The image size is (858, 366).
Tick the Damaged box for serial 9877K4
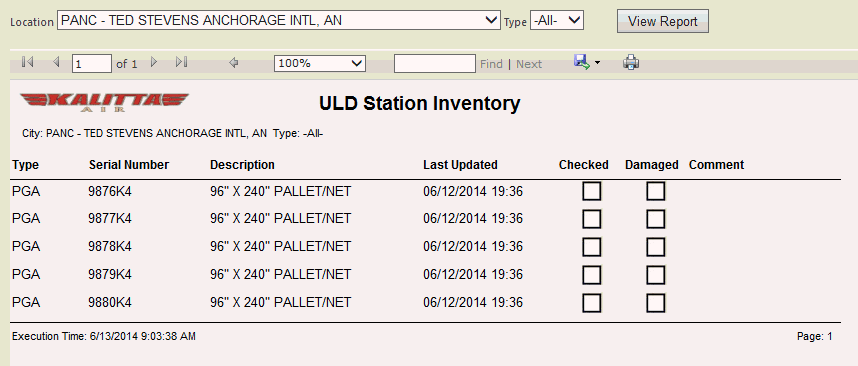coord(656,219)
